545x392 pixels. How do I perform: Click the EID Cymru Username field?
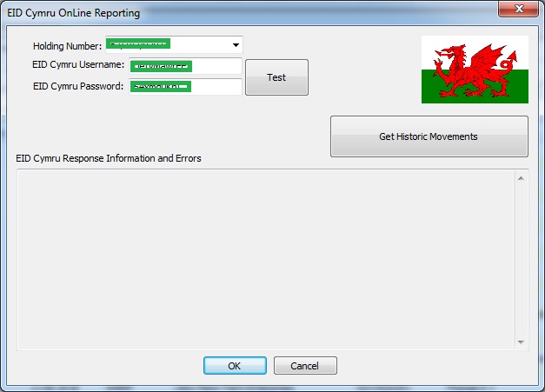point(186,66)
